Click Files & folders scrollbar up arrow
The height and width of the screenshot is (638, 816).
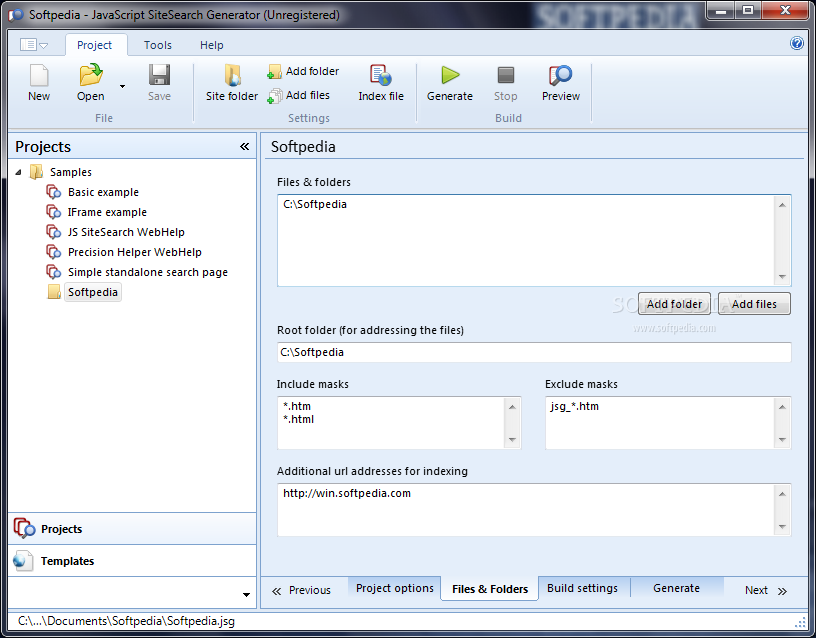pyautogui.click(x=782, y=205)
